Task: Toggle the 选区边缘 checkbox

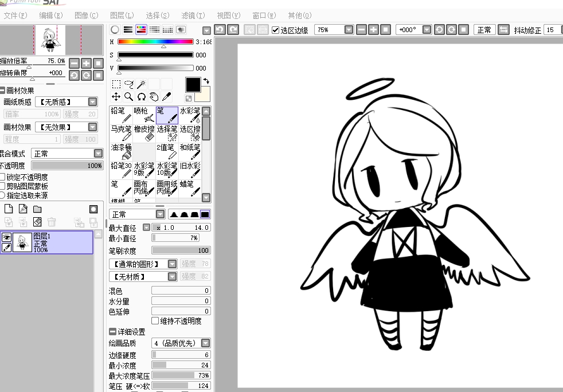Action: (275, 30)
